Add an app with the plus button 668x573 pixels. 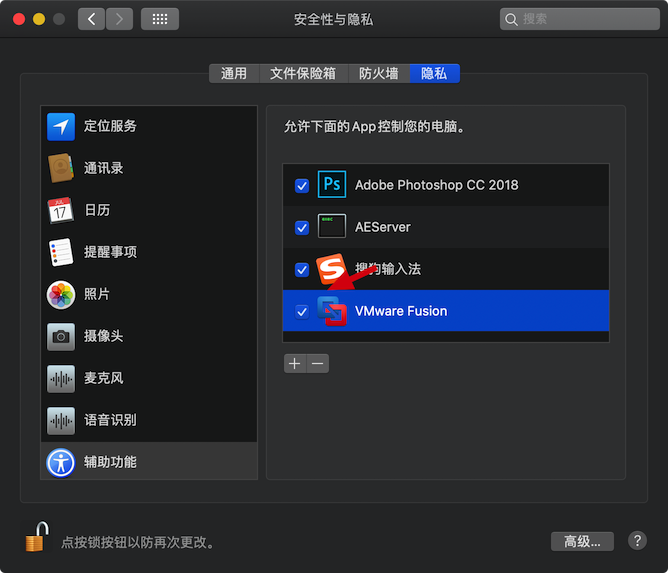pos(295,364)
